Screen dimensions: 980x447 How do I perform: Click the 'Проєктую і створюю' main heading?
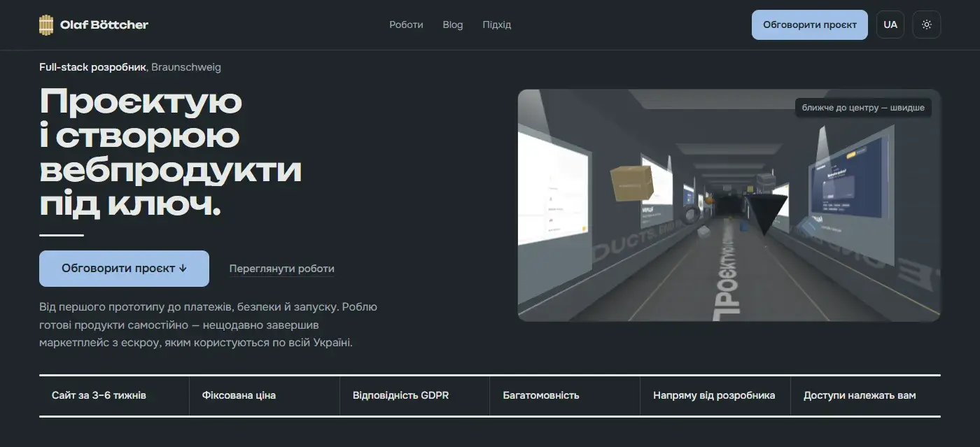(170, 152)
